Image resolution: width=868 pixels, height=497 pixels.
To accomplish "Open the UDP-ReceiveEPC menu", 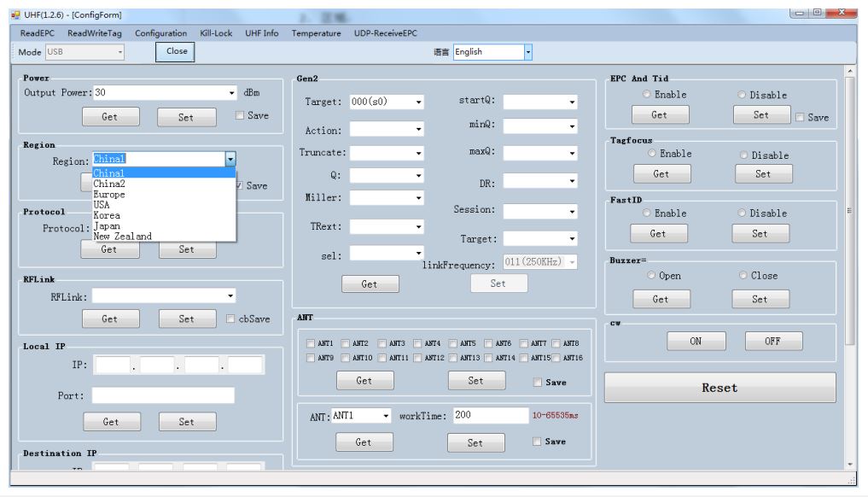I will [385, 33].
